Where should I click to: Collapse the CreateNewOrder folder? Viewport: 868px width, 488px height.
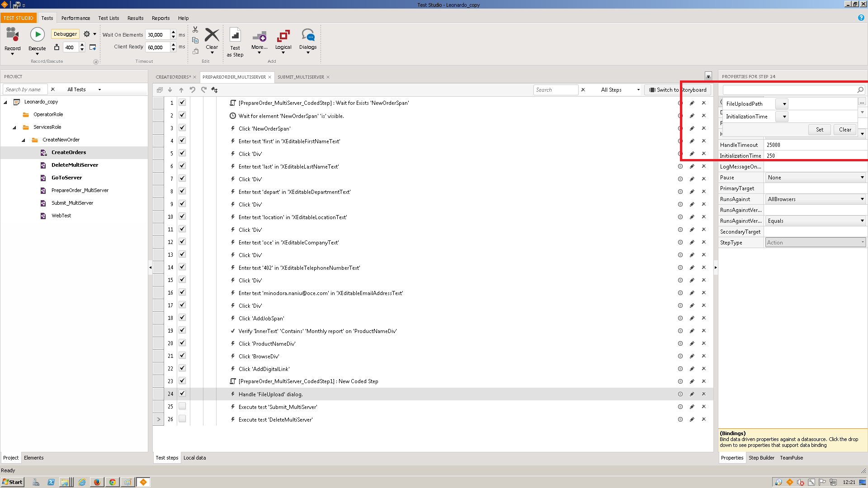tap(24, 140)
